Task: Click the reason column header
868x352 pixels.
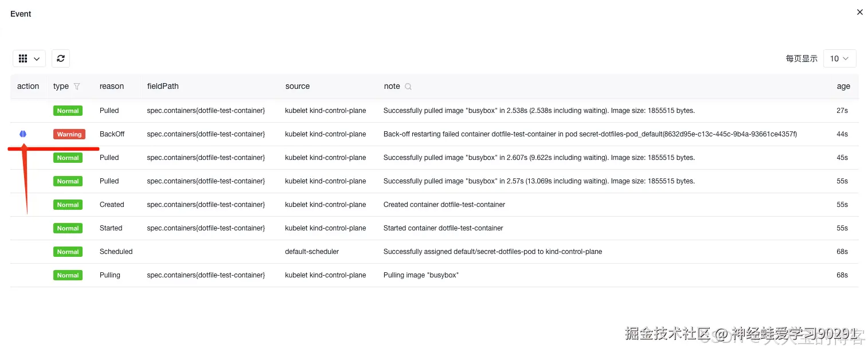Action: click(x=112, y=87)
